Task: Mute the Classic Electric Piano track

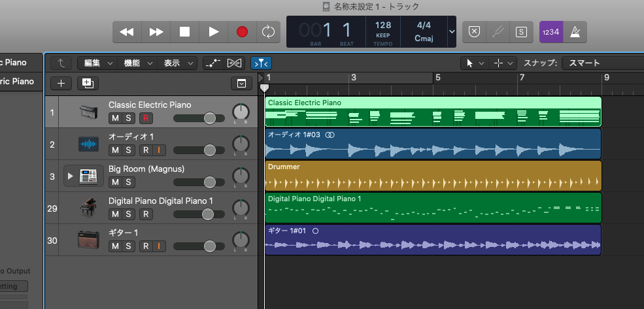Action: tap(115, 118)
